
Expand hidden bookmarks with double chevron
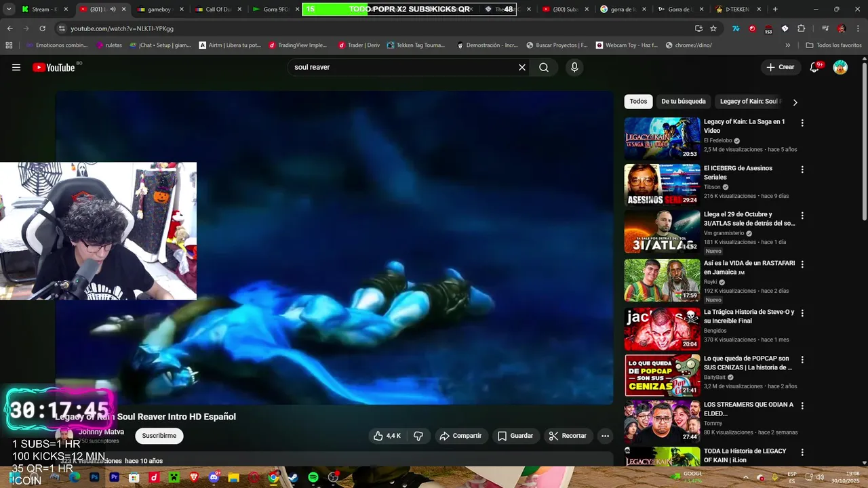[788, 45]
